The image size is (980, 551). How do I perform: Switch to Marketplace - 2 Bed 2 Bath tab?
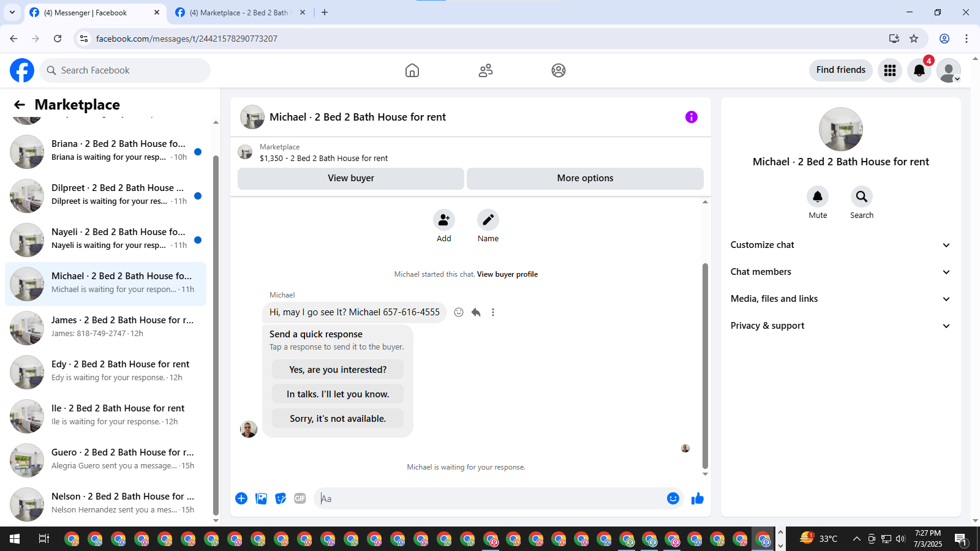coord(241,13)
